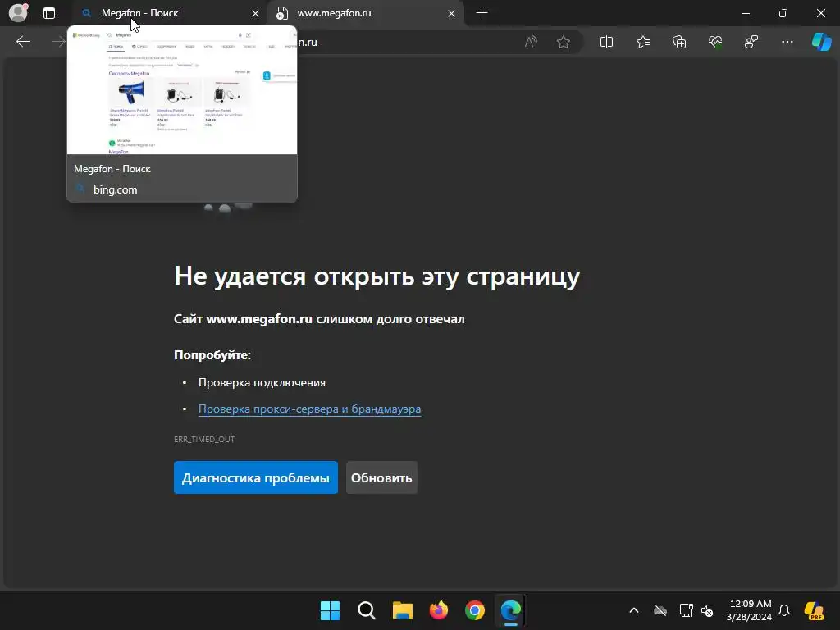Open the tab actions menu icon
The width and height of the screenshot is (840, 630).
48,13
